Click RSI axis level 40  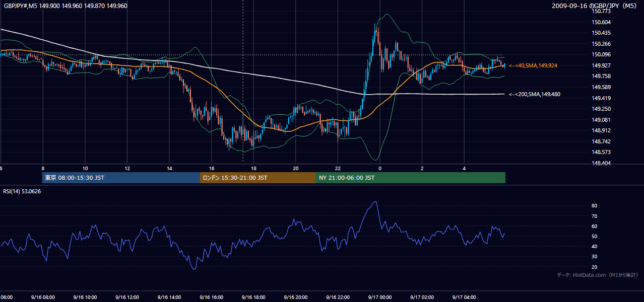pos(595,246)
